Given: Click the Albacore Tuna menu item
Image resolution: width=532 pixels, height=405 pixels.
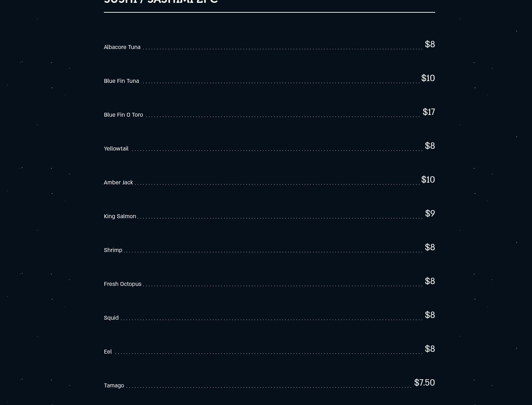Looking at the screenshot, I should (122, 47).
